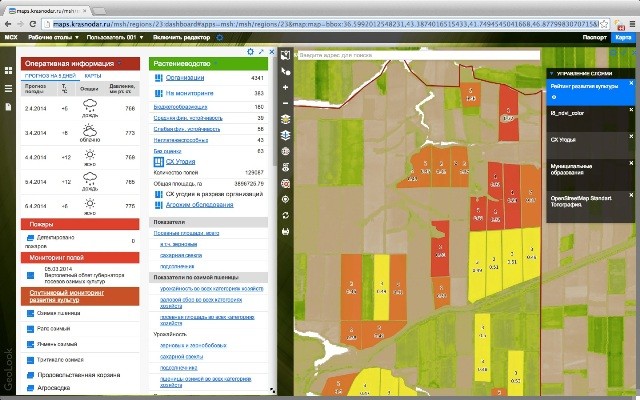Open the СХ Угодья link
This screenshot has height=400, width=640.
point(180,162)
